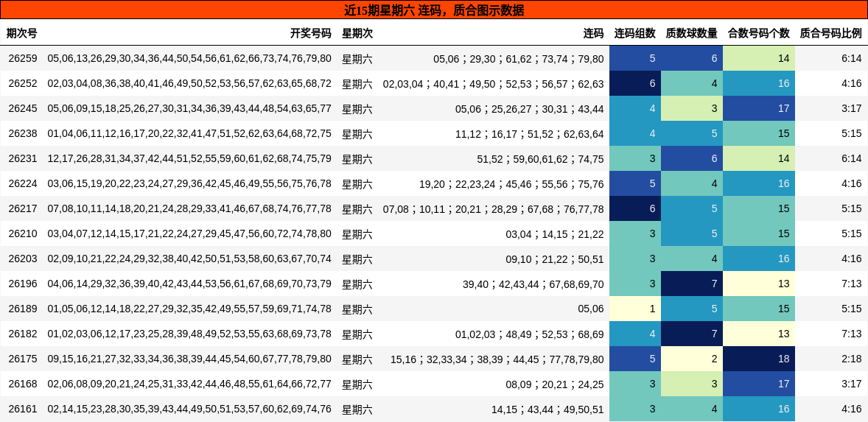Image resolution: width=868 pixels, height=422 pixels.
Task: Click 合数号码个数 cell 16 in row 26203
Action: (759, 259)
